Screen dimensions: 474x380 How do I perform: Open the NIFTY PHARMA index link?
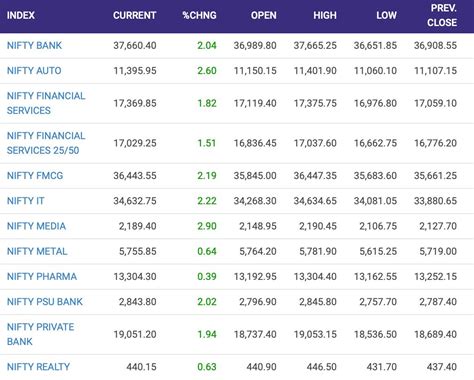point(42,277)
